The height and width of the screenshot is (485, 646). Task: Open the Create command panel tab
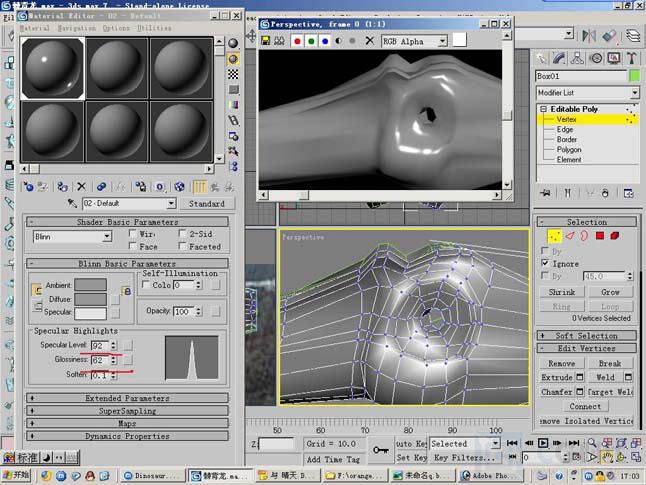tap(542, 58)
